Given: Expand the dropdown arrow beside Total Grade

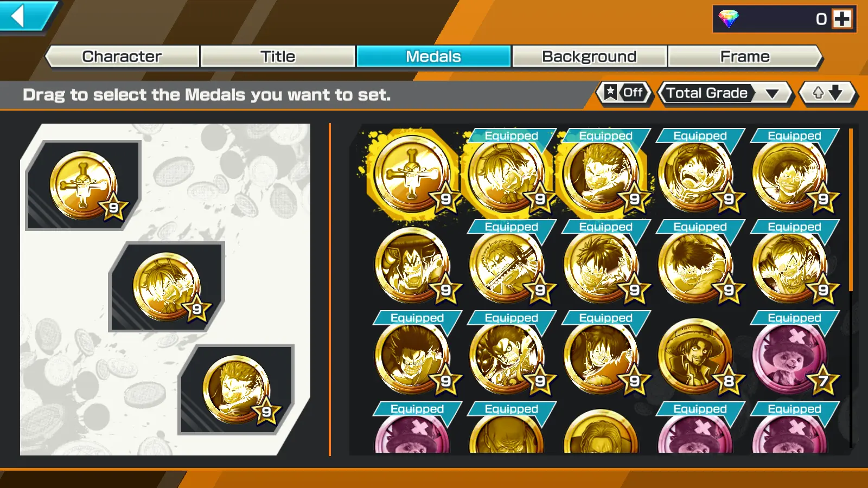Looking at the screenshot, I should (773, 94).
